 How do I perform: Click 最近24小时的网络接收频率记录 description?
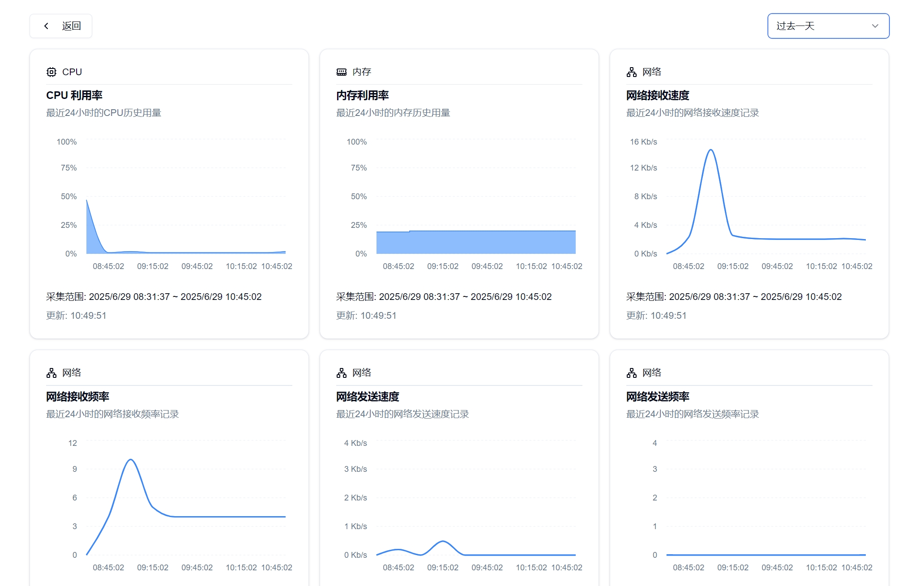point(112,414)
